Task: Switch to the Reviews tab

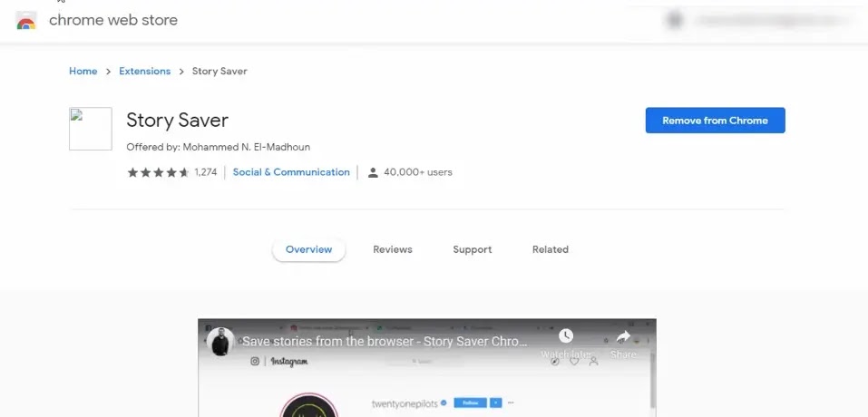Action: [x=393, y=249]
